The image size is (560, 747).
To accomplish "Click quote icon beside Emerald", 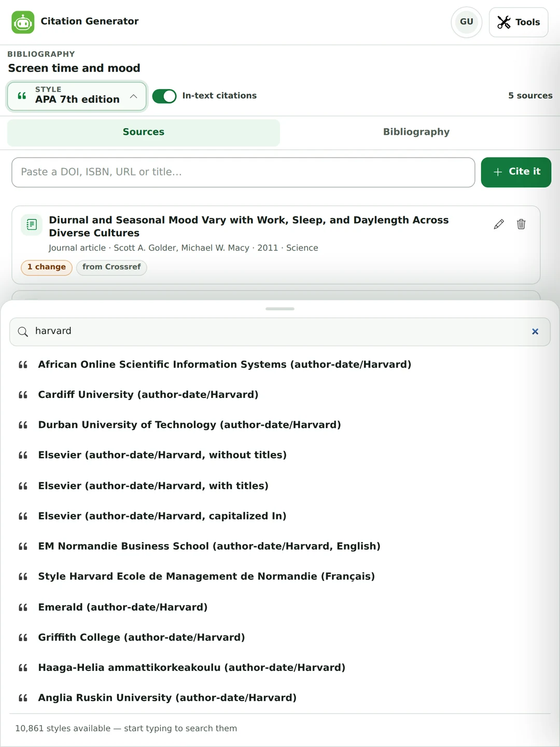I will point(23,607).
